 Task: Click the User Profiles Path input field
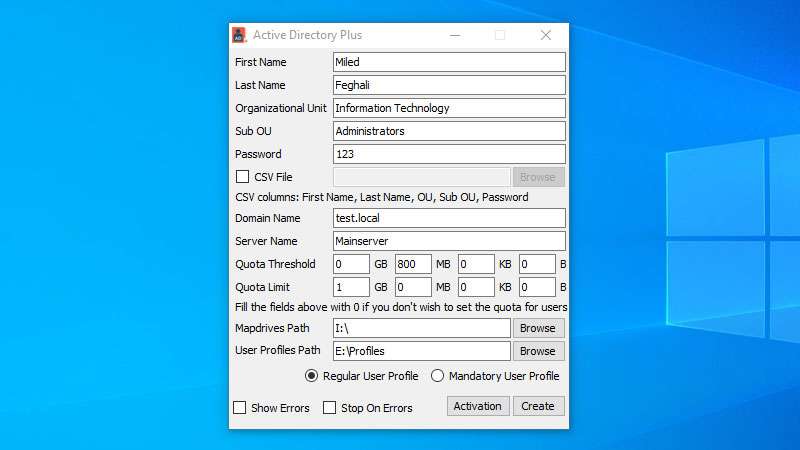coord(421,351)
